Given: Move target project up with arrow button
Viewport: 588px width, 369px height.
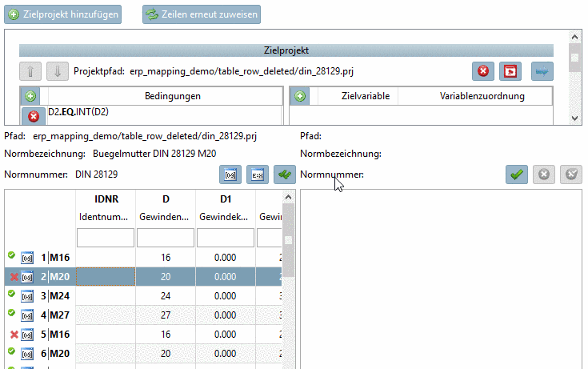Looking at the screenshot, I should click(30, 71).
